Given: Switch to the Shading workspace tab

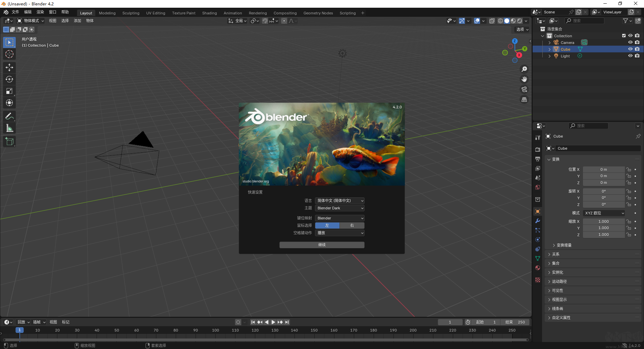Looking at the screenshot, I should click(209, 13).
